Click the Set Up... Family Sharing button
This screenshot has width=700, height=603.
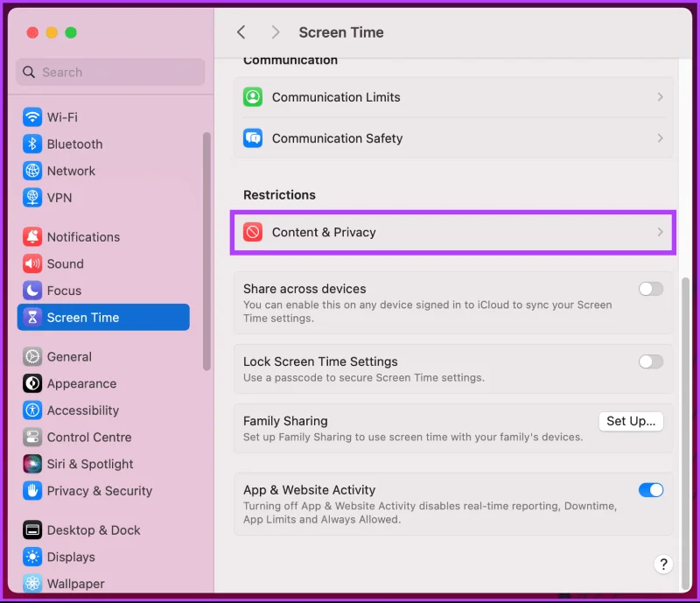(631, 421)
